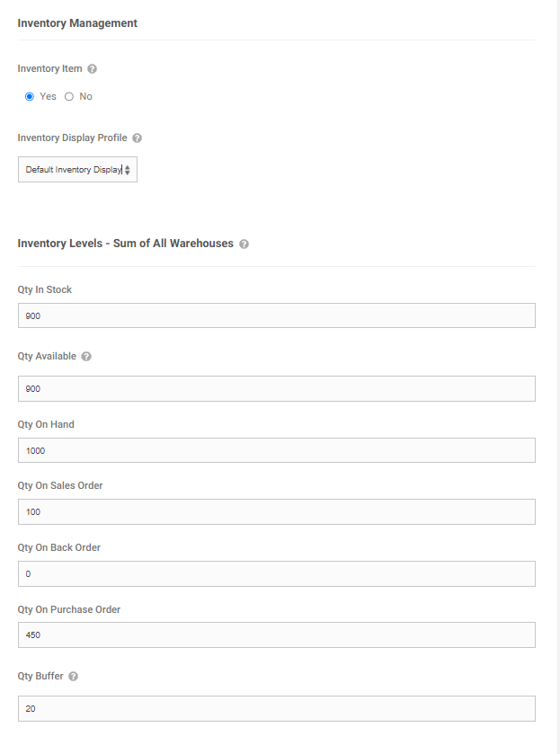Open the Default Inventory Display dropdown
The image size is (560, 754).
[77, 169]
